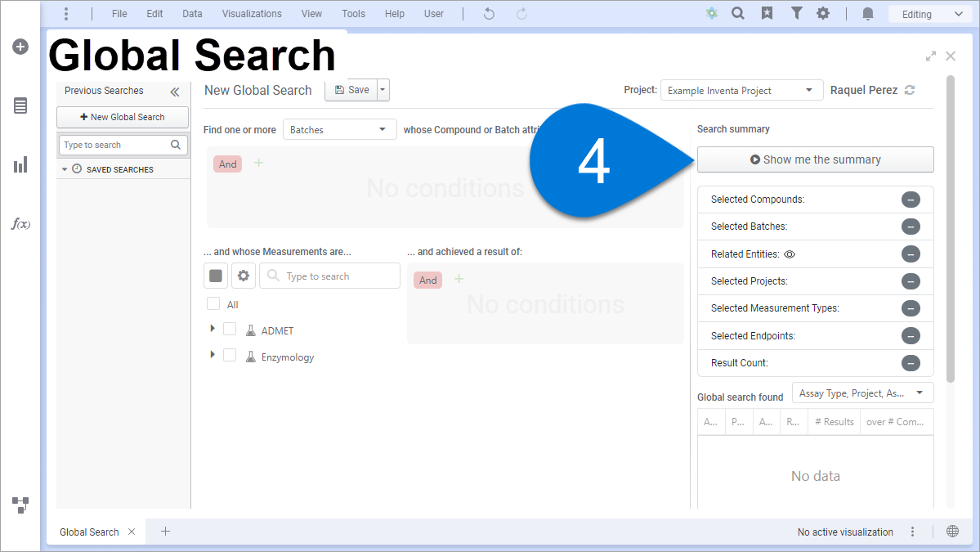Click the Redo arrow icon

521,14
